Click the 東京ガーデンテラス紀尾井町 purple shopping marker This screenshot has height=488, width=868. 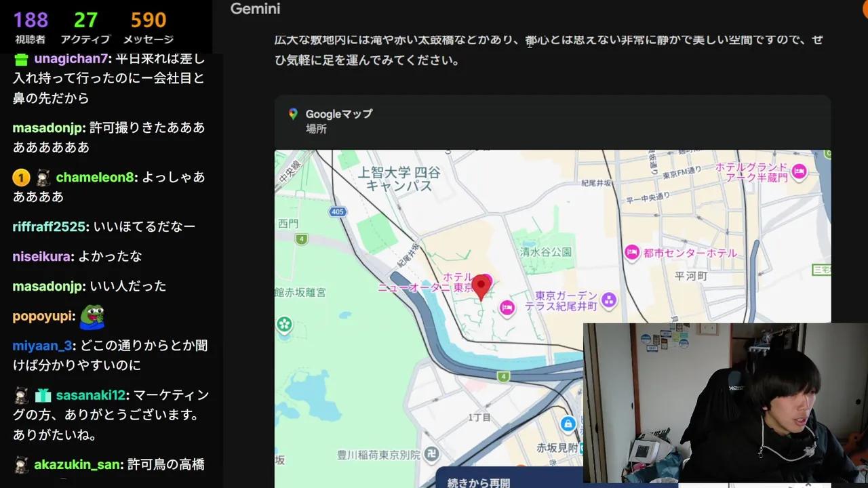(609, 300)
